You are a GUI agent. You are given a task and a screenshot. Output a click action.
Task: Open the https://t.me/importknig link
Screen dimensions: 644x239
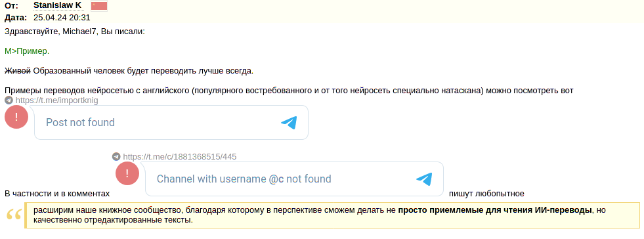point(56,100)
